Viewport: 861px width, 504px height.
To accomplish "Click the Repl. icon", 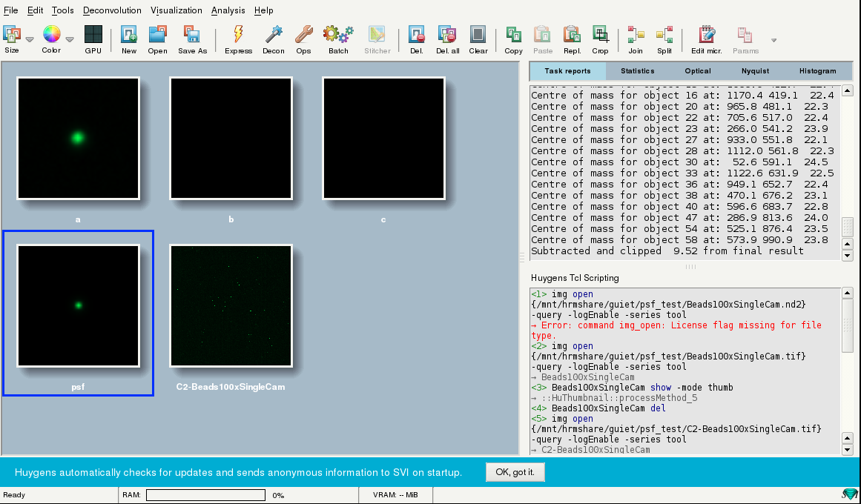I will (x=573, y=35).
